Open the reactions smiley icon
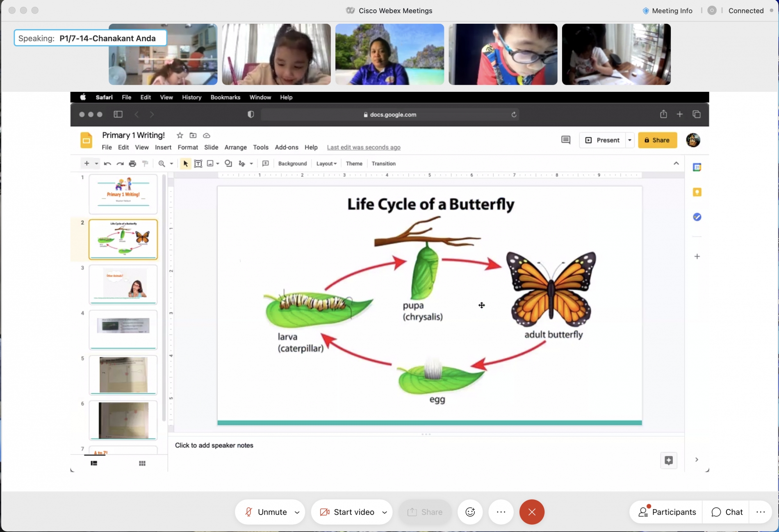The height and width of the screenshot is (532, 779). [x=470, y=512]
